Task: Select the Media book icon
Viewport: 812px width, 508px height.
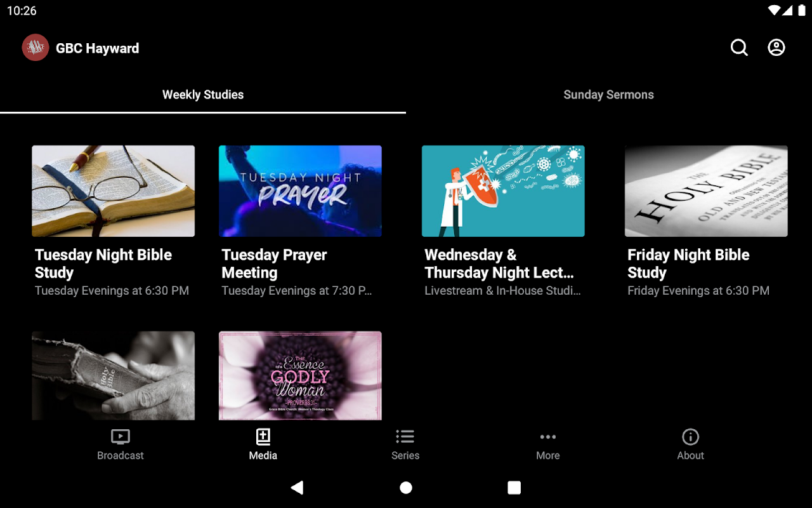Action: (x=263, y=437)
